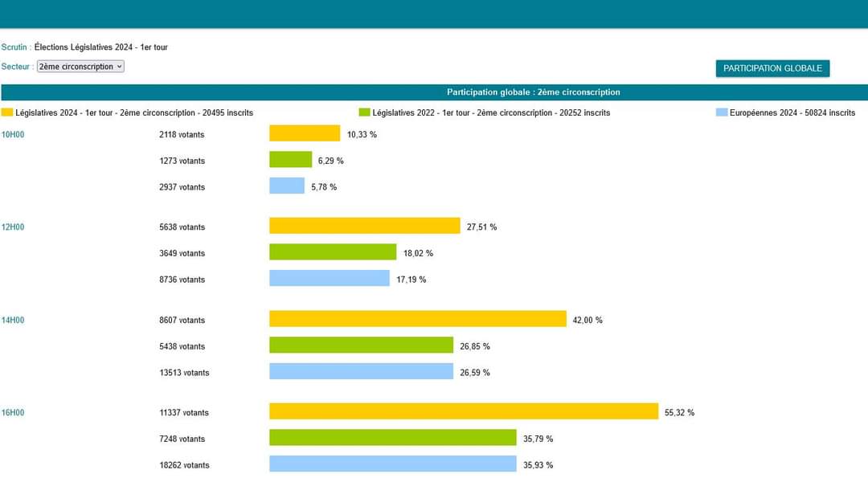
Task: Click the Législatives 2022 legend text
Action: point(491,112)
